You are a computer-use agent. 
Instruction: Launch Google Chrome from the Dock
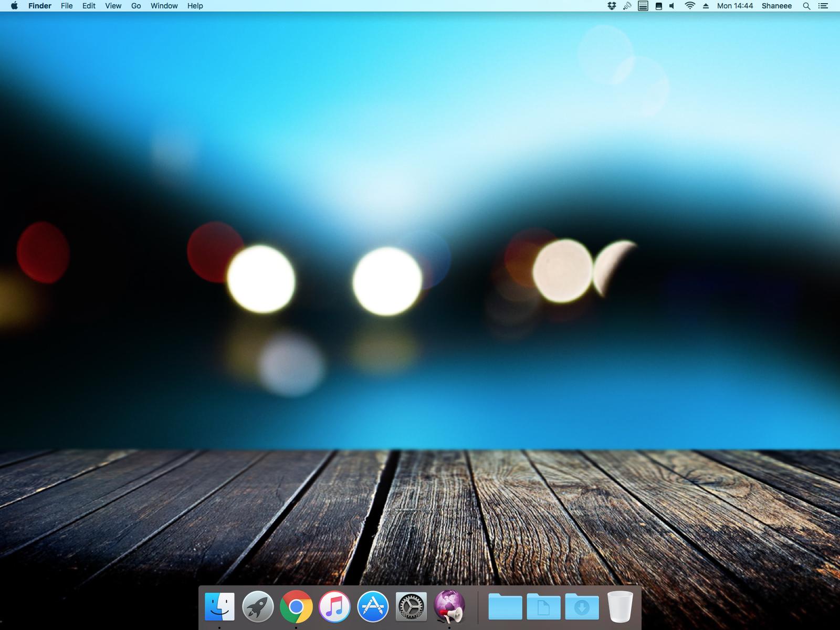[x=296, y=607]
